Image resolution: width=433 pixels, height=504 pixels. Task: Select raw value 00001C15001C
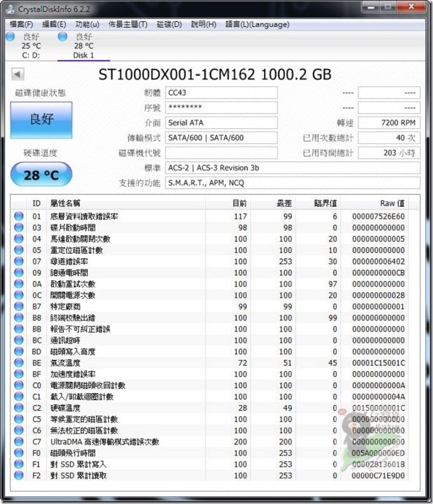(x=378, y=363)
